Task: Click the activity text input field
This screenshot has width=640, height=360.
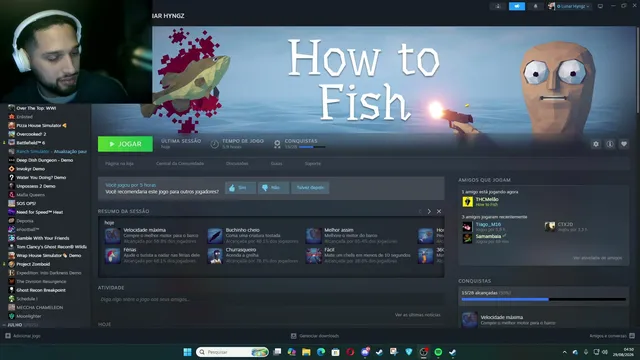Action: (271, 299)
